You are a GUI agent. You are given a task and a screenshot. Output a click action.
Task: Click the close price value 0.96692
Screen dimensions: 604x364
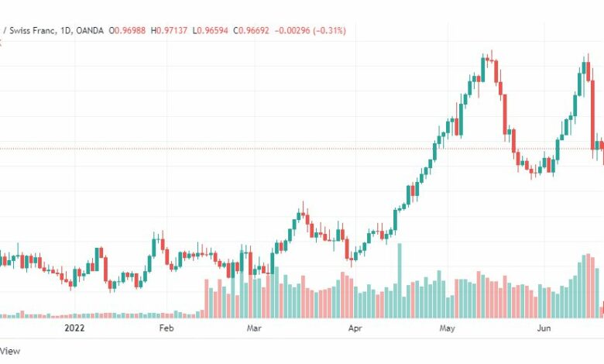(254, 30)
